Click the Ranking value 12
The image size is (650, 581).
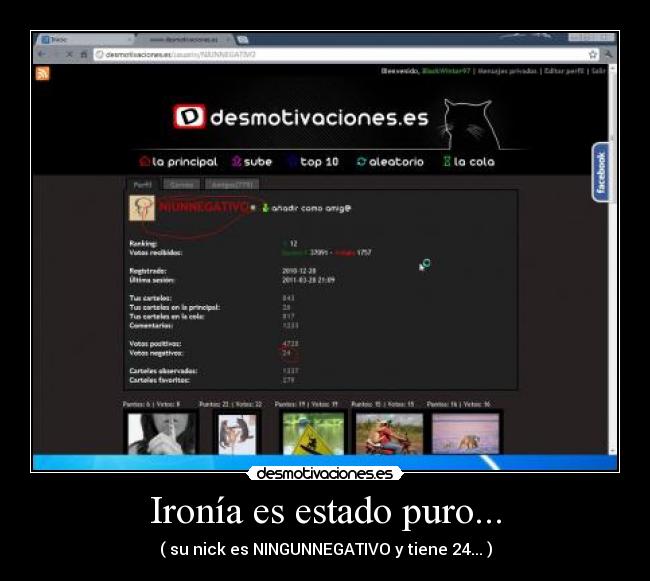(293, 244)
